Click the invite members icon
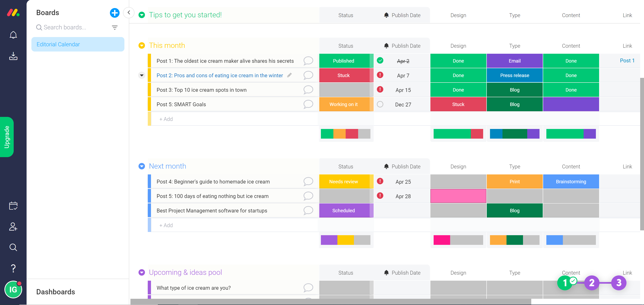Screen dimensions: 644x305 click(13, 227)
